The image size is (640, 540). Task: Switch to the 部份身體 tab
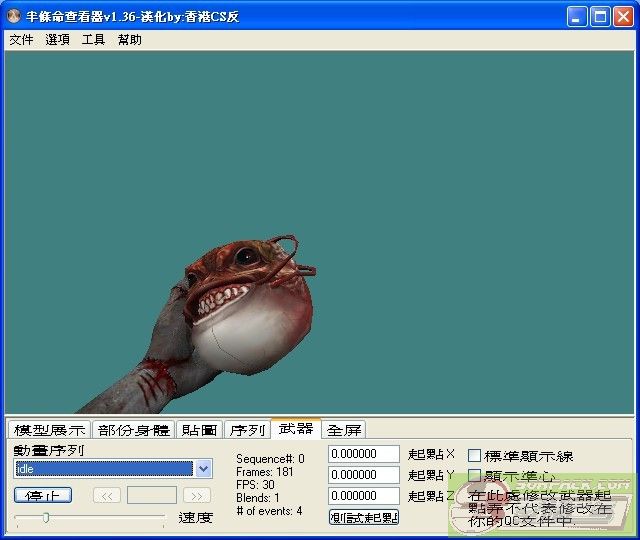click(133, 430)
